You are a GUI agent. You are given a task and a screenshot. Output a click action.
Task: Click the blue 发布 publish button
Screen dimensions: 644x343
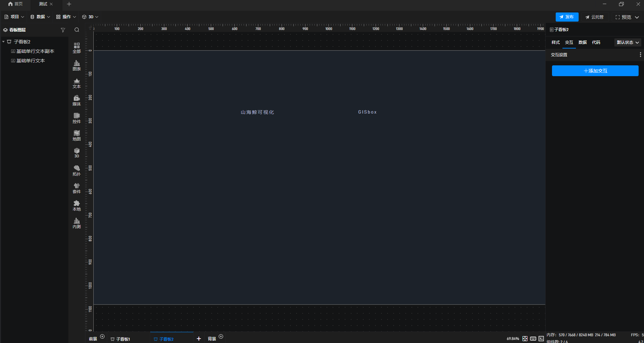coord(567,17)
